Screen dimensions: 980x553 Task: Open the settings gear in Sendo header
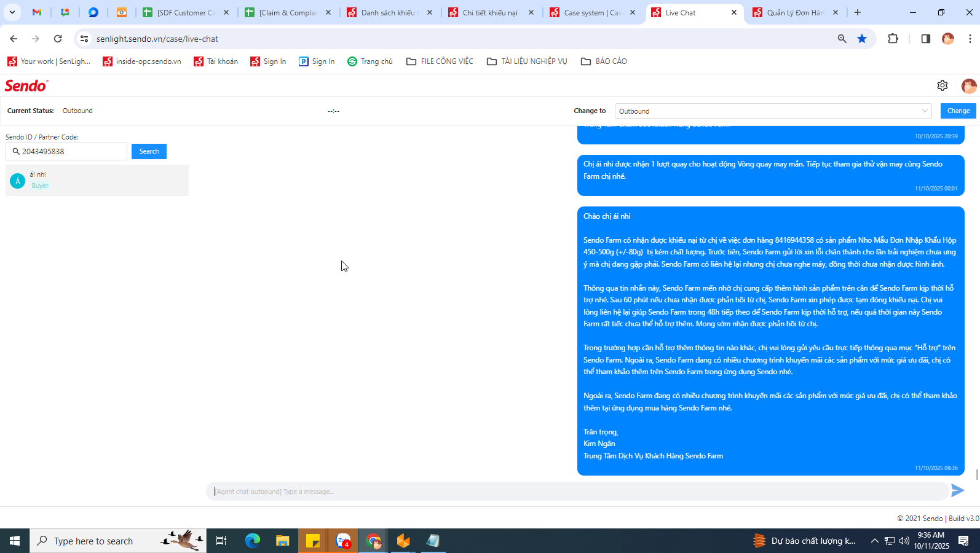pyautogui.click(x=942, y=85)
